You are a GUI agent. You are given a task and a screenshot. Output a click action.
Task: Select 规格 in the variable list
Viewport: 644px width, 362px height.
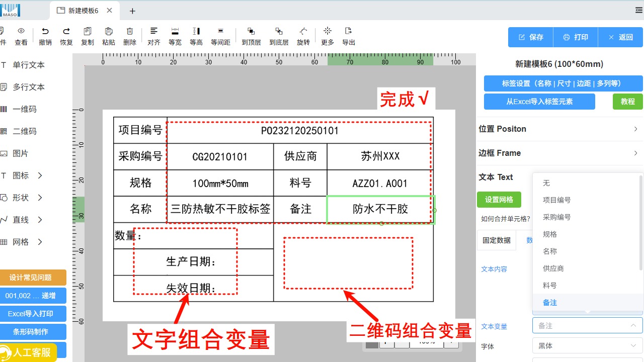coord(586,234)
